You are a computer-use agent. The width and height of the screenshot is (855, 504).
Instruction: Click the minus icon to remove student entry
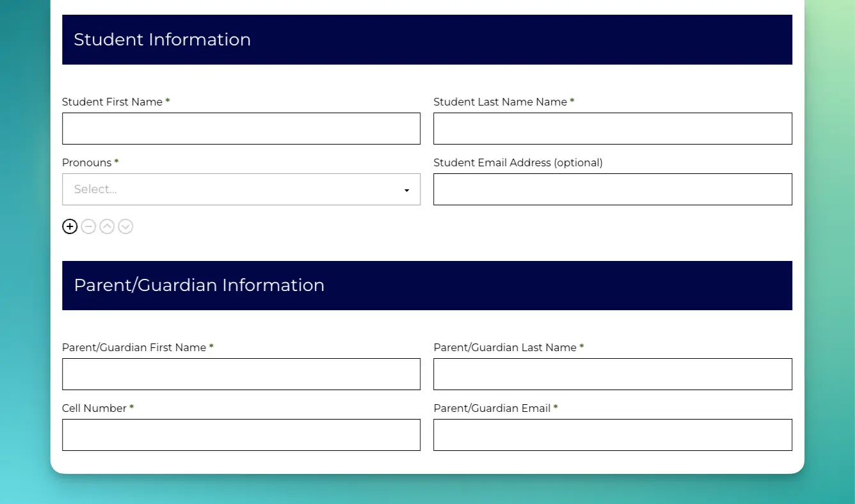coord(88,226)
